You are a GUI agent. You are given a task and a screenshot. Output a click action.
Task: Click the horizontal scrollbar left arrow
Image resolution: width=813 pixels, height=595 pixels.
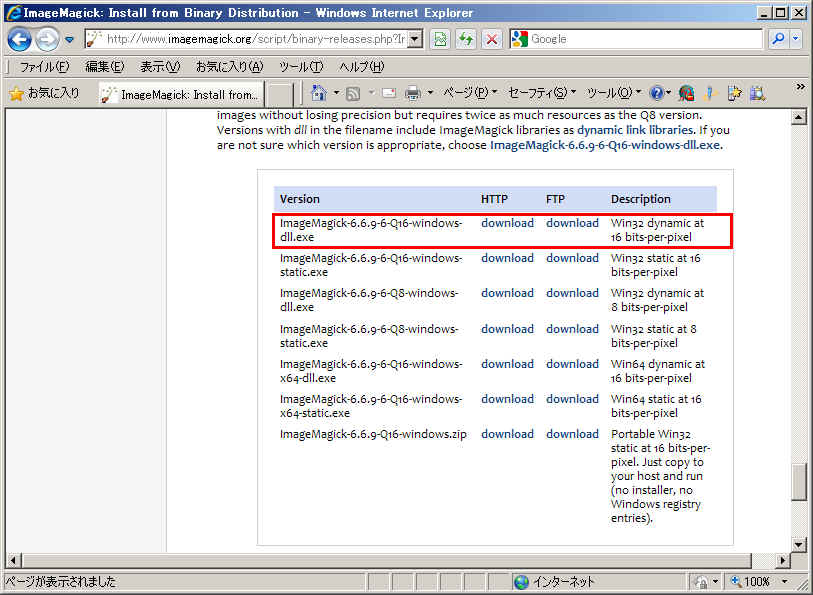[x=13, y=560]
